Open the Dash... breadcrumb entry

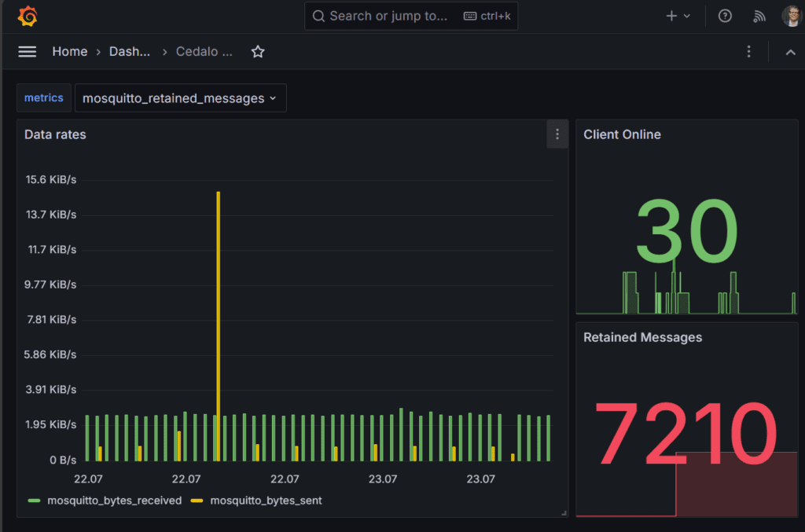(130, 51)
